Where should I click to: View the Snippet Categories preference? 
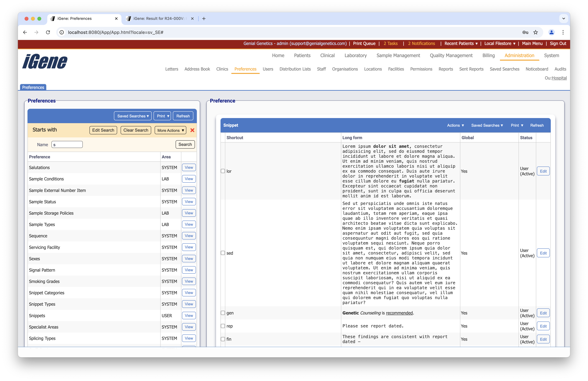pos(189,293)
